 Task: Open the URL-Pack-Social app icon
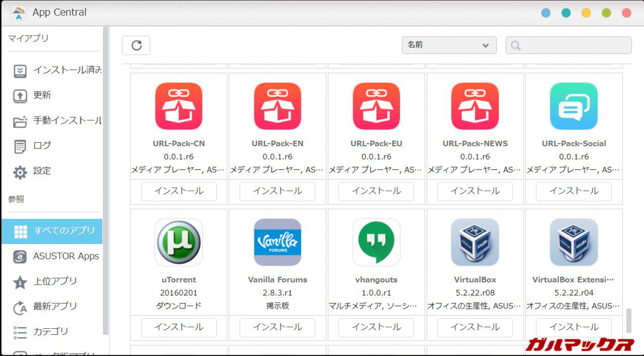tap(573, 106)
